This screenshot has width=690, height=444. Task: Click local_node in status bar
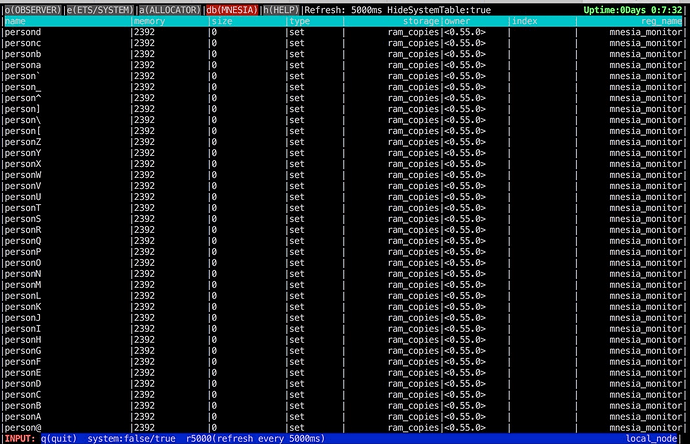pos(651,439)
